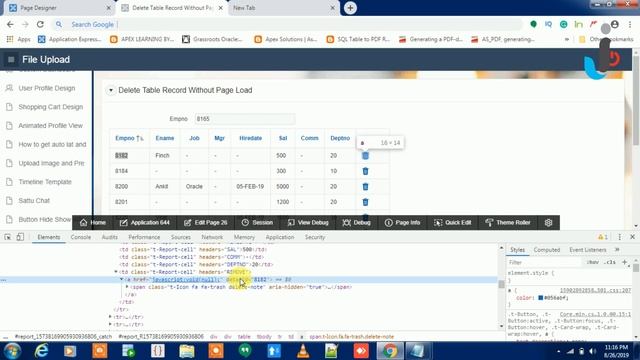Click the clock showing 11:16 PM
The image size is (640, 360).
[x=616, y=347]
